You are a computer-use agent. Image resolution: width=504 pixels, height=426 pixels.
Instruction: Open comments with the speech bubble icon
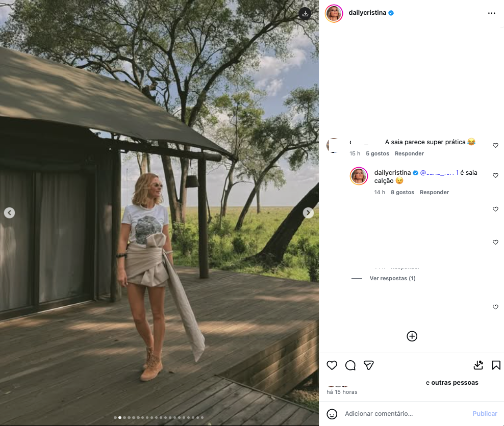click(x=350, y=365)
